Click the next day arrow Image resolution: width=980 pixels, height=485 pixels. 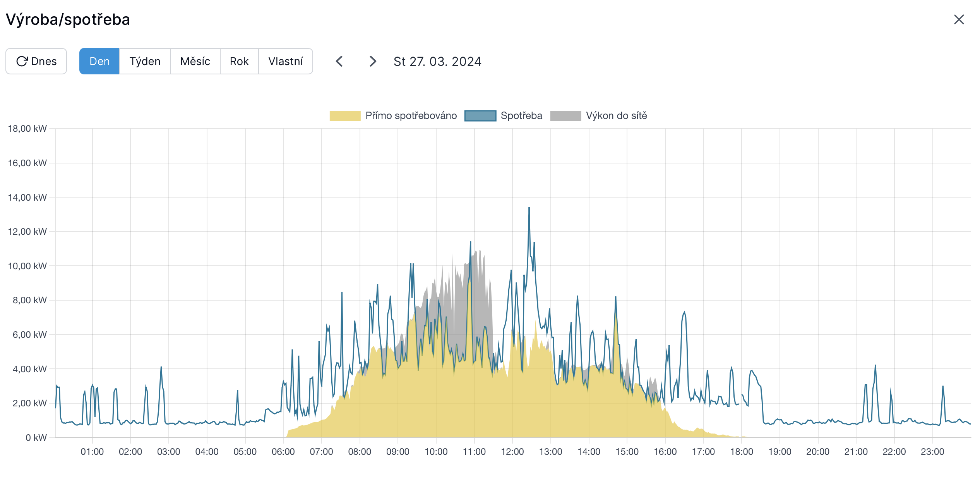372,61
